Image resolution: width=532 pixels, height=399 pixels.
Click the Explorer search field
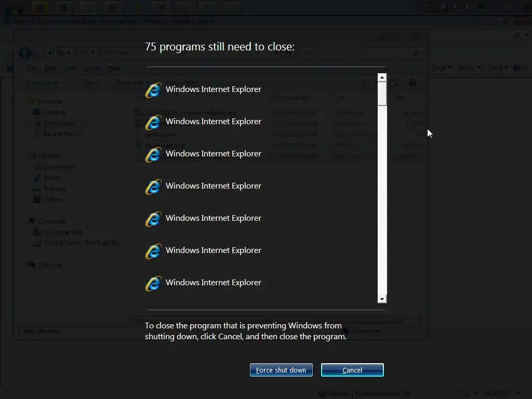pos(361,52)
